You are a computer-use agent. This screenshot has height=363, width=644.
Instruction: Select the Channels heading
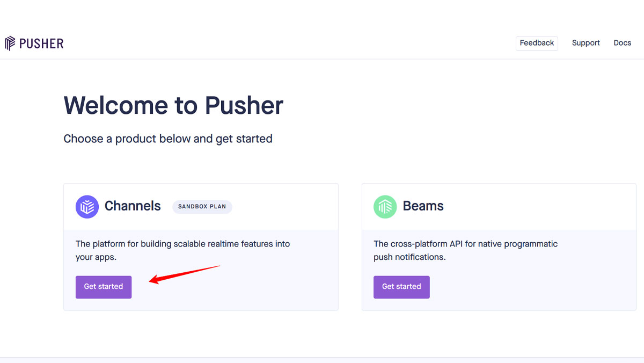(133, 206)
